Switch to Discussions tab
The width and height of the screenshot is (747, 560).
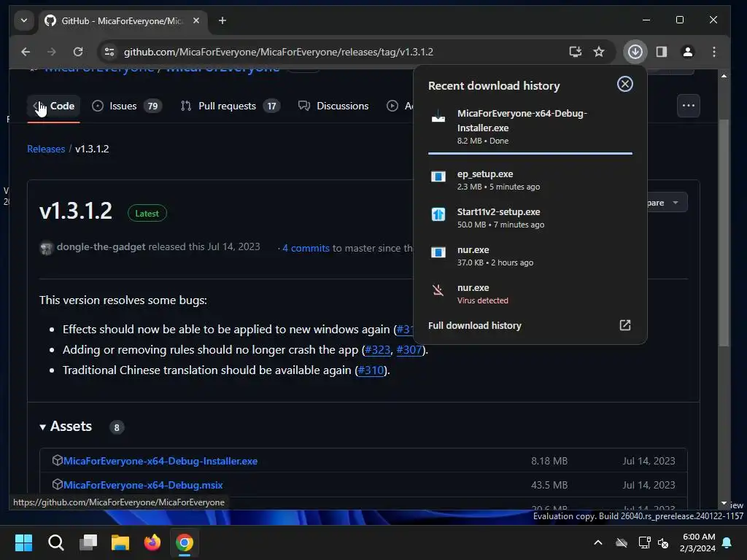click(333, 106)
